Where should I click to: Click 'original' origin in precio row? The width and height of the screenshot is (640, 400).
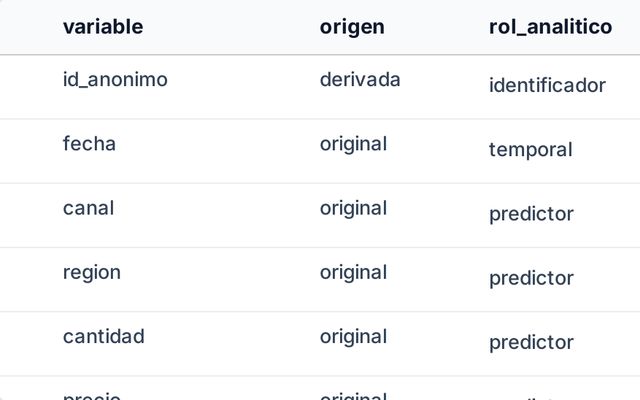point(353,396)
